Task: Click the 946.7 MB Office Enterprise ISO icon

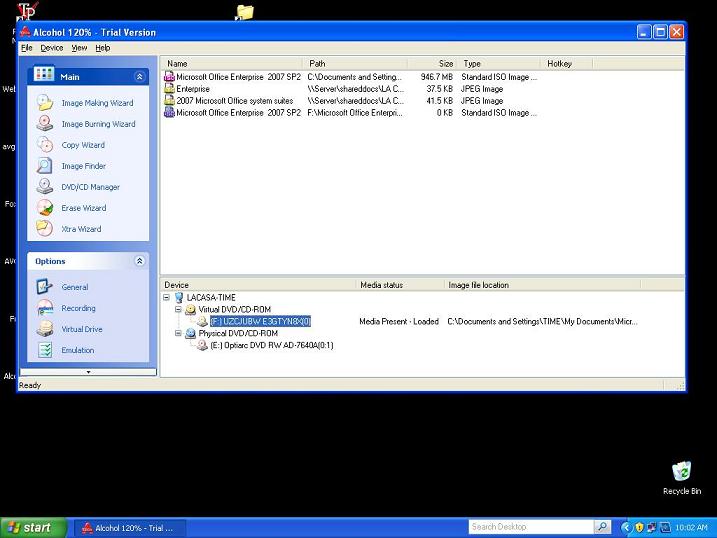Action: pyautogui.click(x=169, y=77)
